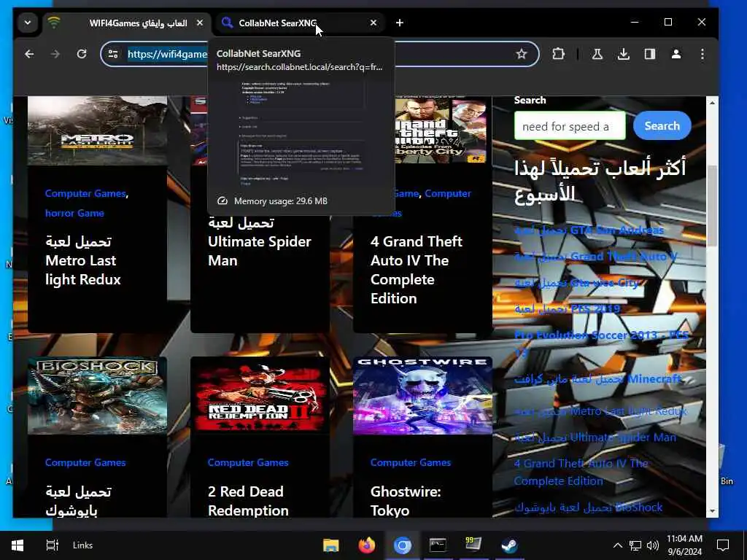Screen dimensions: 747x560
Task: Open Chrome three-dot menu
Action: (x=703, y=54)
